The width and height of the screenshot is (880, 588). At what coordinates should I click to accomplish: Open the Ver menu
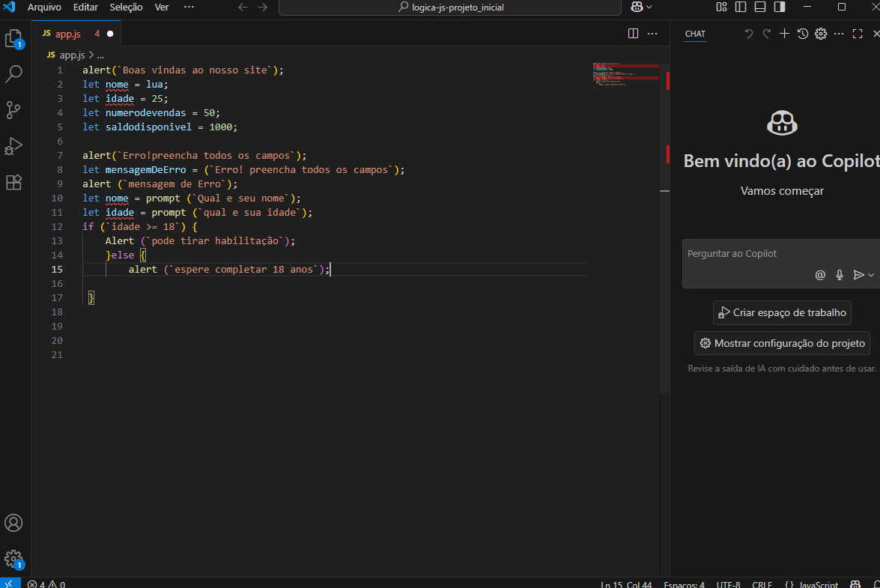pyautogui.click(x=162, y=7)
